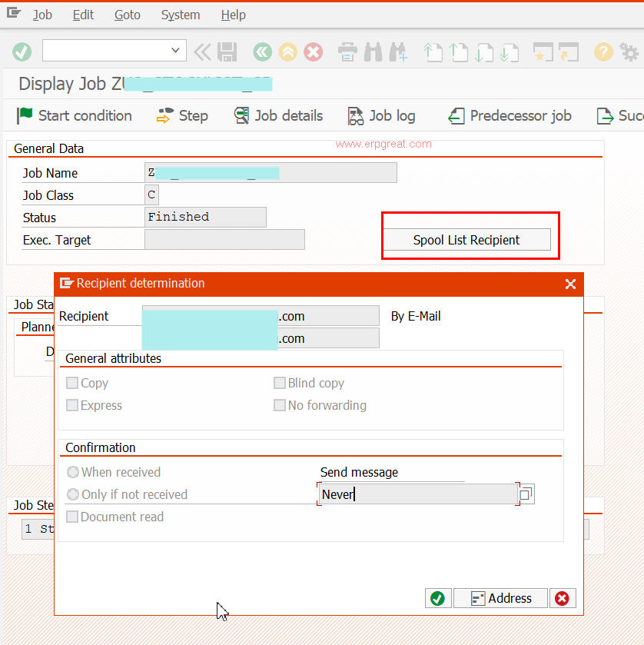Open the Job log
The image size is (644, 645).
pyautogui.click(x=382, y=115)
